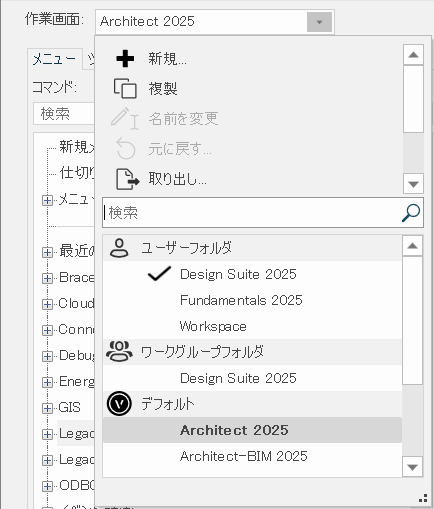
Task: Open the 作業画面 dropdown arrow
Action: tap(319, 22)
